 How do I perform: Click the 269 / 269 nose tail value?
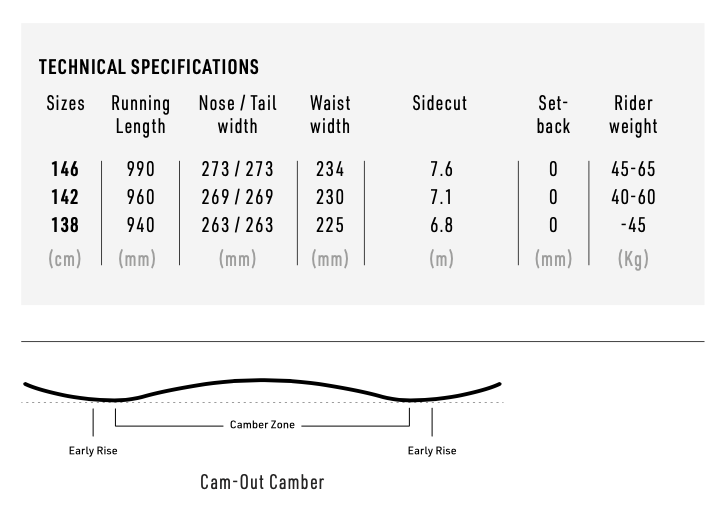237,197
